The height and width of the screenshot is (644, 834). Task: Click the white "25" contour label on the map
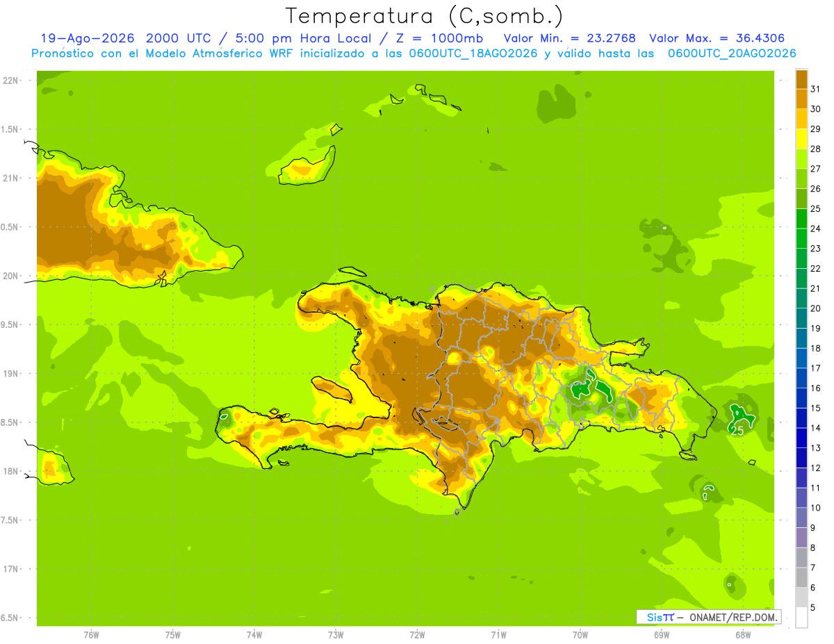pyautogui.click(x=737, y=431)
